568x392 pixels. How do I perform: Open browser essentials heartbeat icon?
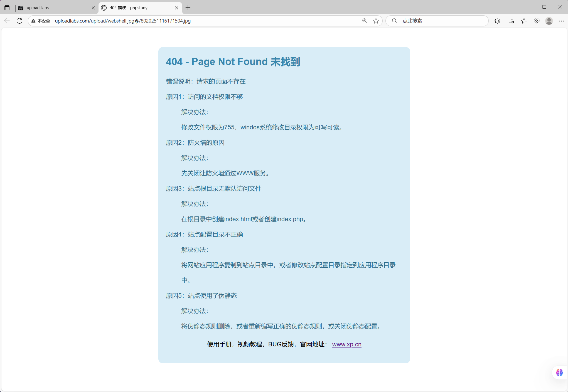click(x=537, y=21)
